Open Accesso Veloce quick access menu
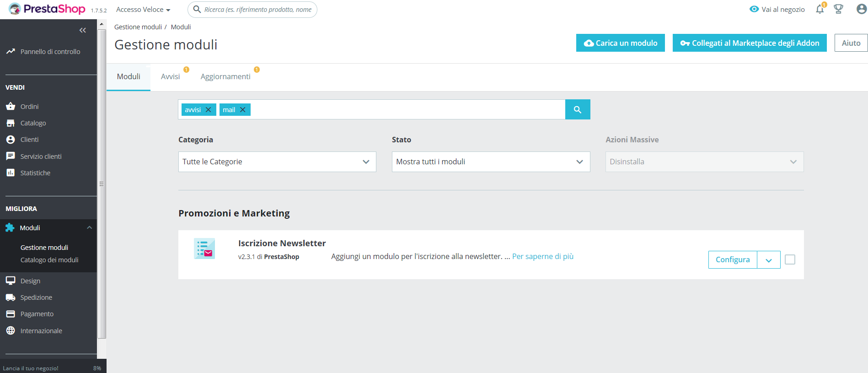Image resolution: width=868 pixels, height=373 pixels. (x=143, y=10)
